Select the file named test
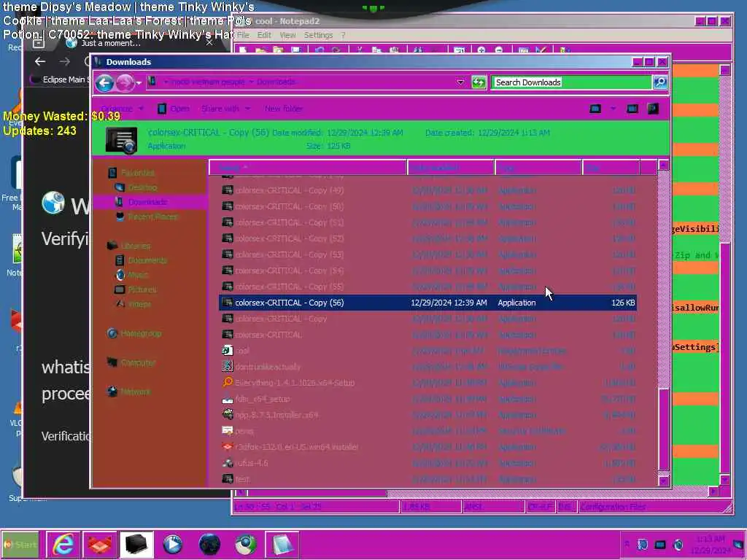The height and width of the screenshot is (560, 747). pos(427,478)
